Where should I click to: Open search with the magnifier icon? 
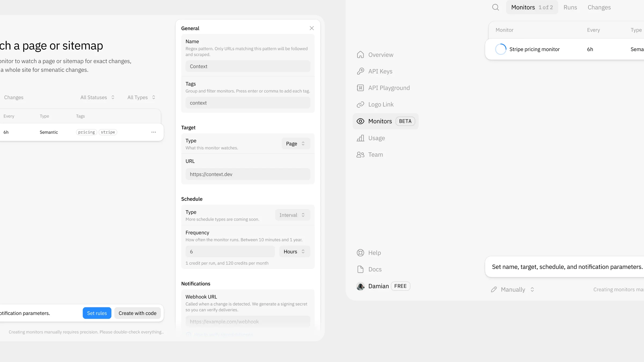[x=495, y=7]
